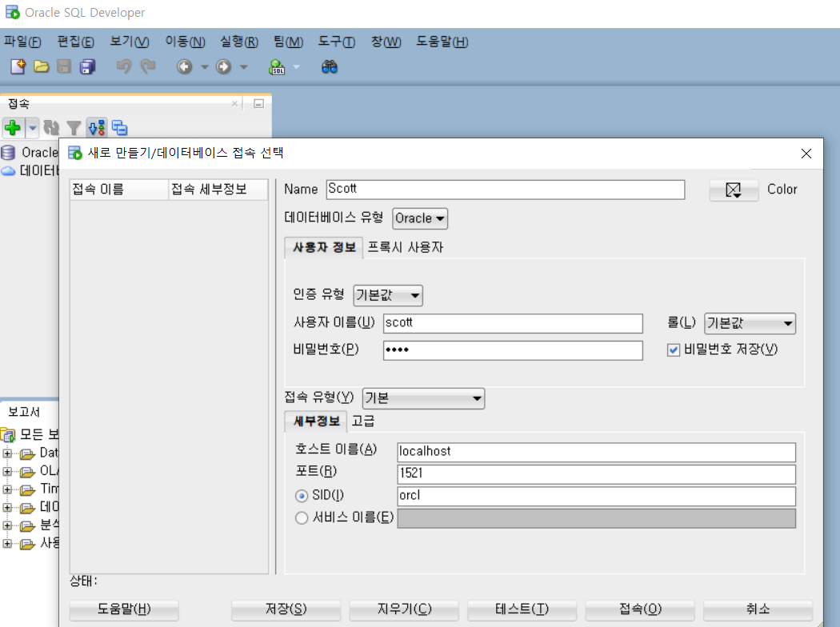Navigate forward with right arrow icon
The width and height of the screenshot is (840, 627).
pyautogui.click(x=223, y=67)
